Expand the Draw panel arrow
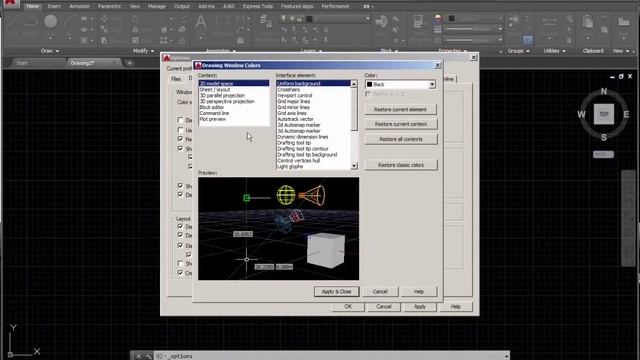This screenshot has height=360, width=640. coord(57,51)
